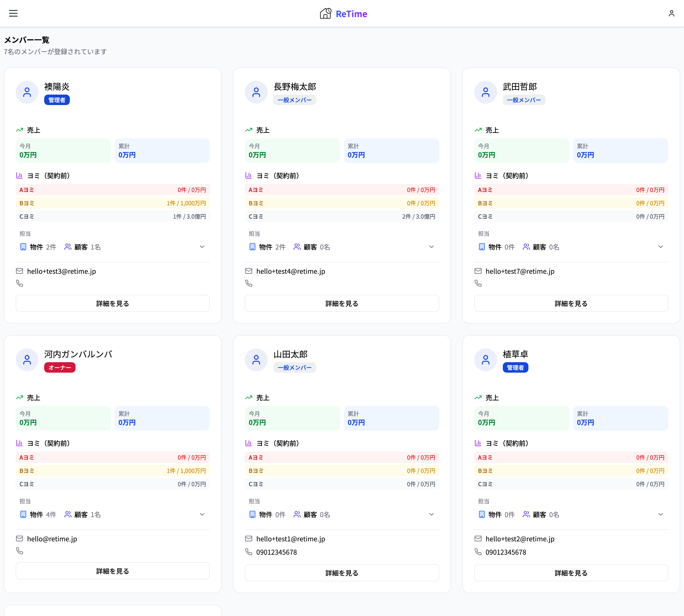Click the user account icon in header
684x616 pixels.
tap(671, 13)
